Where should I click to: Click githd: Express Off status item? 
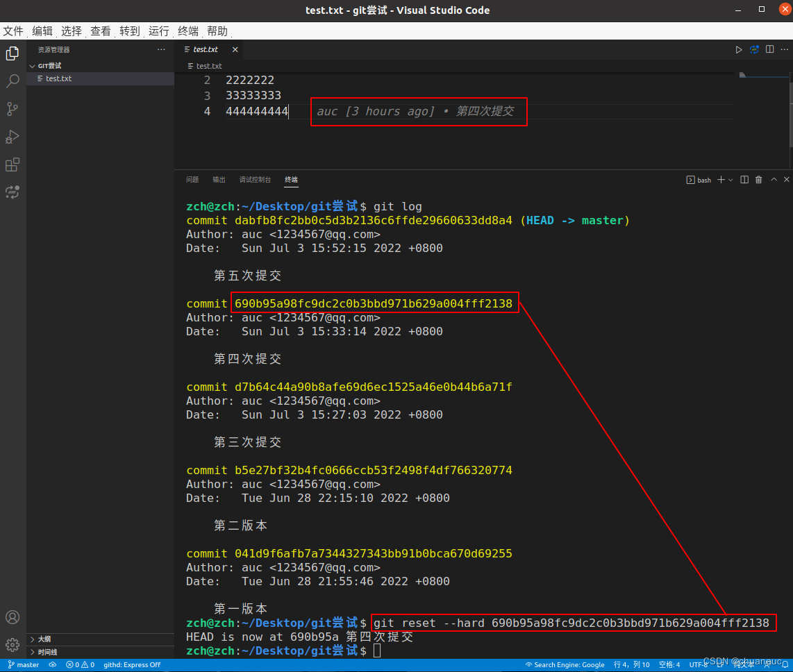pos(132,665)
